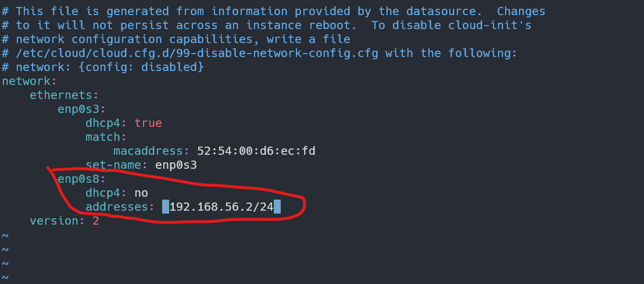Screen dimensions: 644x284
Task: Click the IP address 192.168.56.2/24
Action: tap(221, 207)
